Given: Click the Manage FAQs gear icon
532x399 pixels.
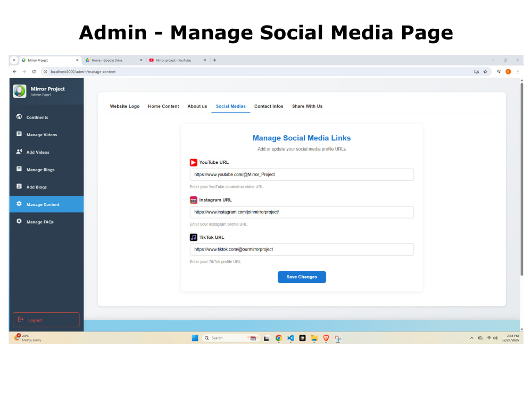Looking at the screenshot, I should 19,221.
